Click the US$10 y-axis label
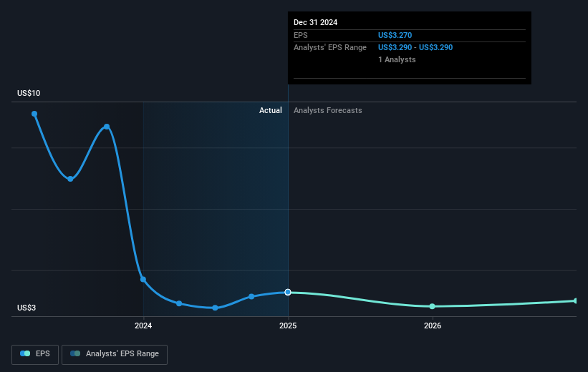This screenshot has width=588, height=372. click(x=29, y=93)
